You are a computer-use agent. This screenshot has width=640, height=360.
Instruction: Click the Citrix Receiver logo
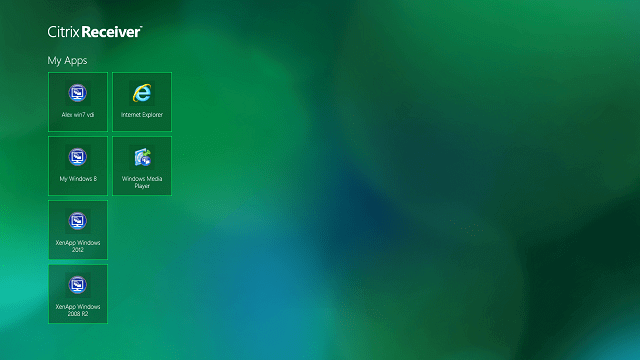[x=95, y=32]
